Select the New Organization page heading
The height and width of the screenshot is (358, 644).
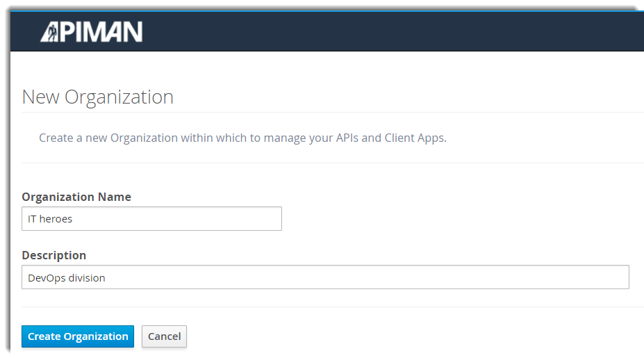coord(98,97)
